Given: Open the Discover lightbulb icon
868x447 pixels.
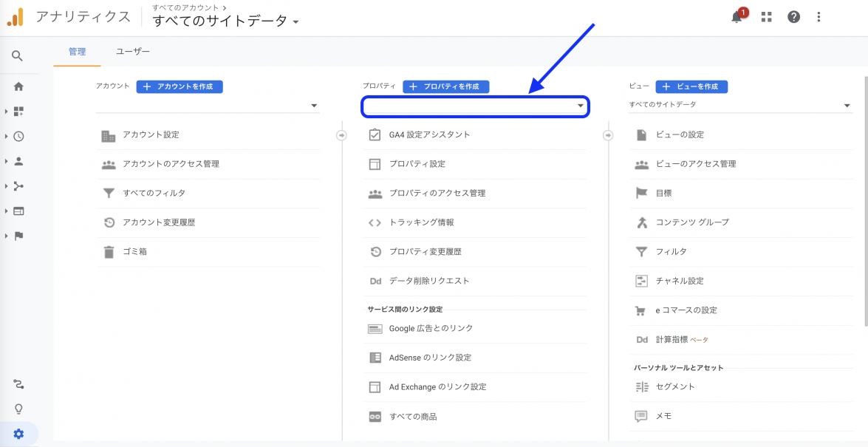Looking at the screenshot, I should coord(18,409).
